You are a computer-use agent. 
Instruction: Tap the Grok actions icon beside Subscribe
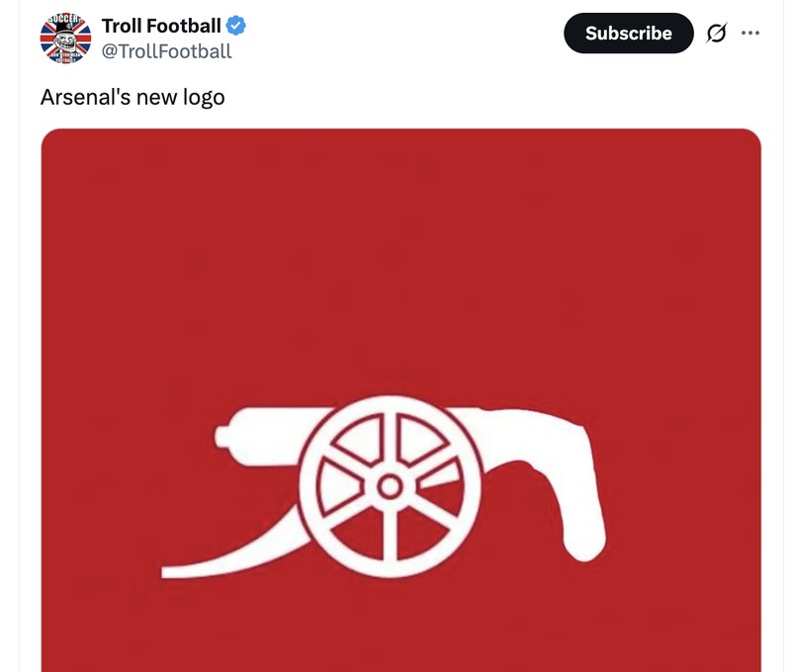click(715, 32)
